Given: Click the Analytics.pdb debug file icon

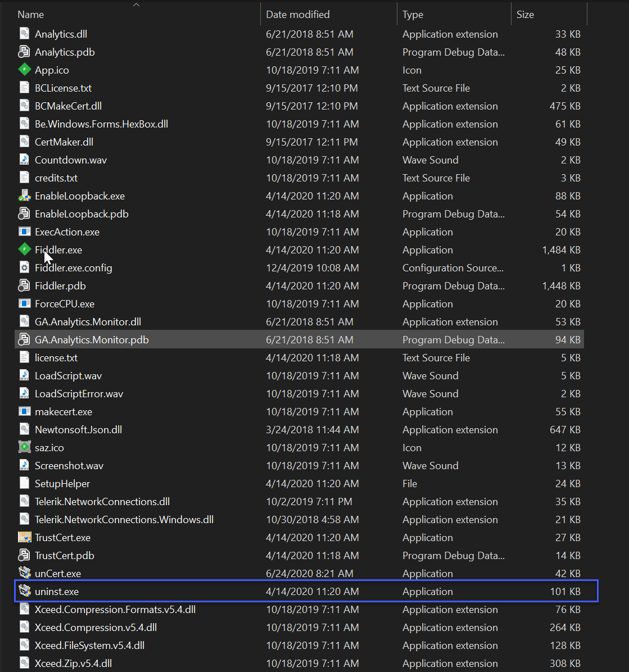Looking at the screenshot, I should click(24, 52).
